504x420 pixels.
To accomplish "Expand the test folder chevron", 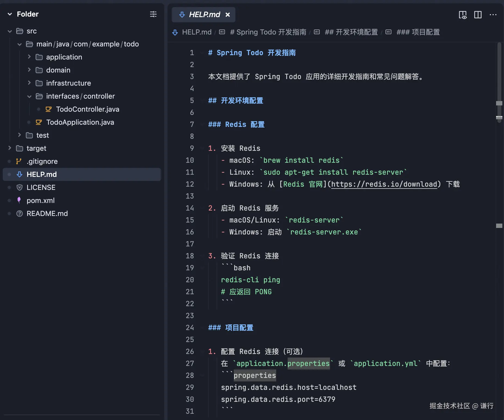I will click(20, 135).
